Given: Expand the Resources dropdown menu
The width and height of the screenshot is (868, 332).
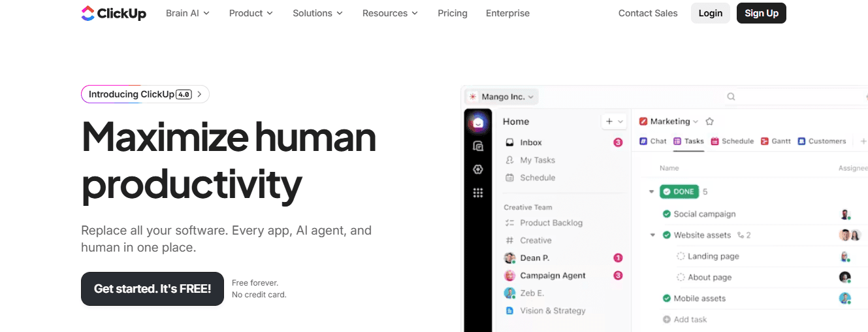Looking at the screenshot, I should coord(390,13).
